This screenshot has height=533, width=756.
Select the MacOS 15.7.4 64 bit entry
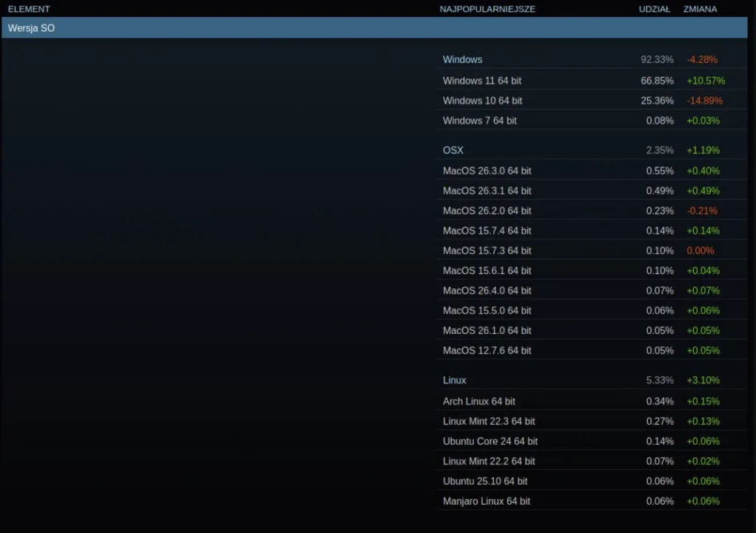pos(486,230)
